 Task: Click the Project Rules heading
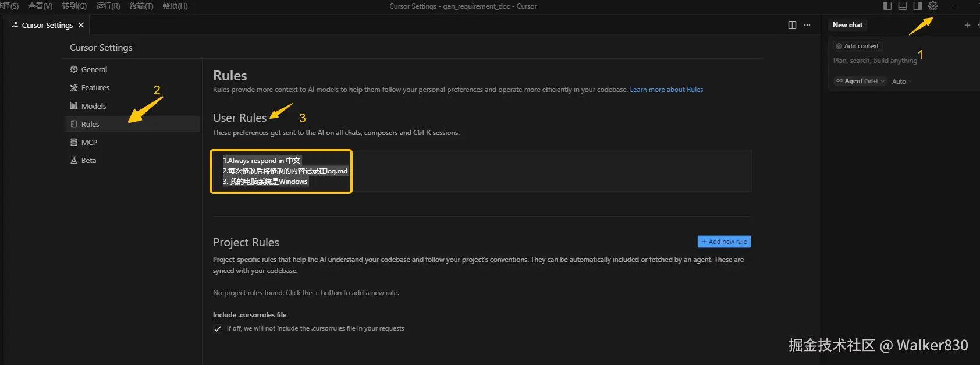click(246, 242)
